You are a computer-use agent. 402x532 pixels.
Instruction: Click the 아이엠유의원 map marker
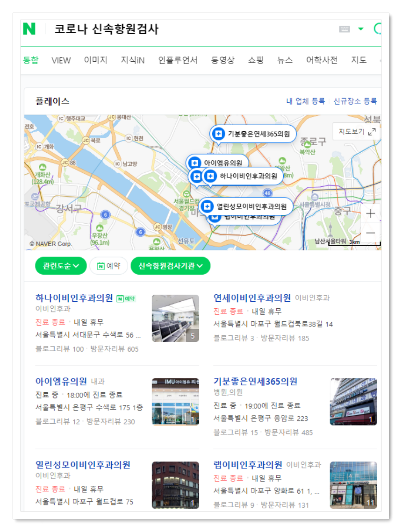[217, 163]
